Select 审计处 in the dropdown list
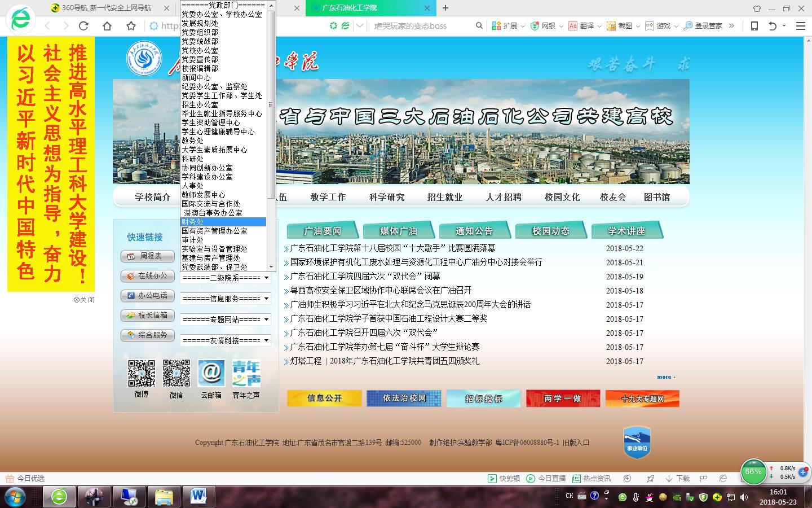812x508 pixels. pos(223,240)
